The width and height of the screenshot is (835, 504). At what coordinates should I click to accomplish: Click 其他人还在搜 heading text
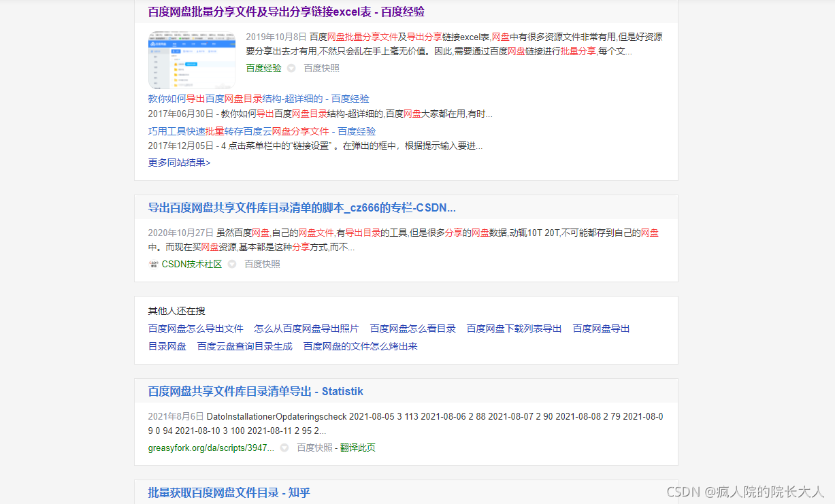[177, 311]
